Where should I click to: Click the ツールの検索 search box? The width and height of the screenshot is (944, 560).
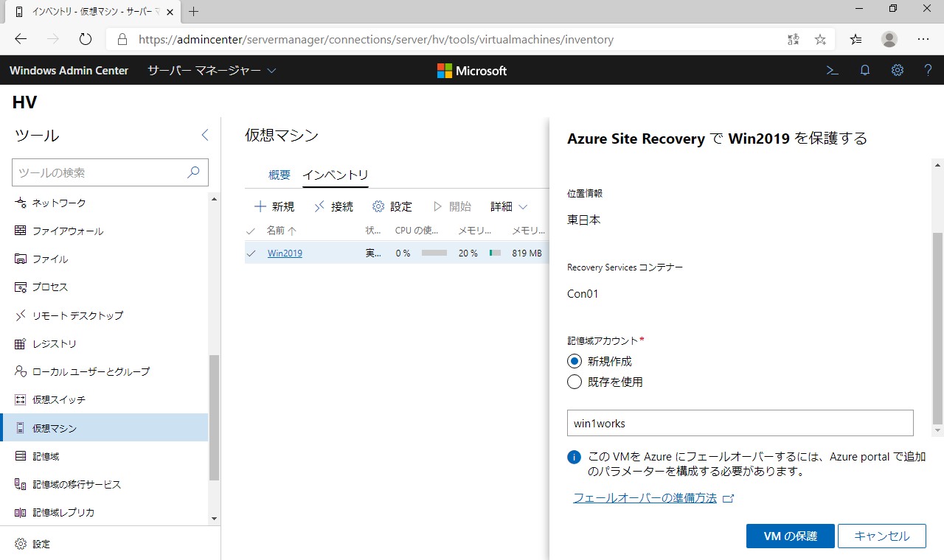point(111,172)
